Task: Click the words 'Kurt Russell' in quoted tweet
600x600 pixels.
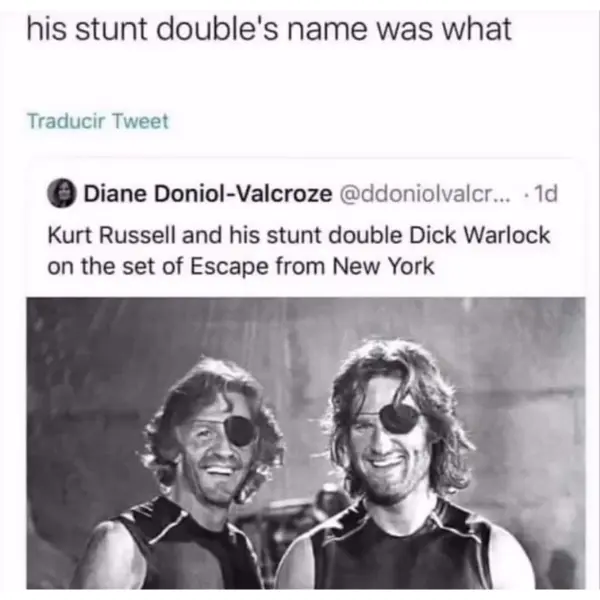Action: (112, 235)
